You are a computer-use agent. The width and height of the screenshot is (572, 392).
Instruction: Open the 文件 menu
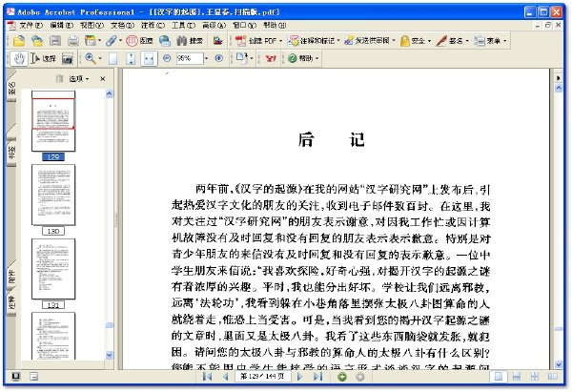coord(31,25)
